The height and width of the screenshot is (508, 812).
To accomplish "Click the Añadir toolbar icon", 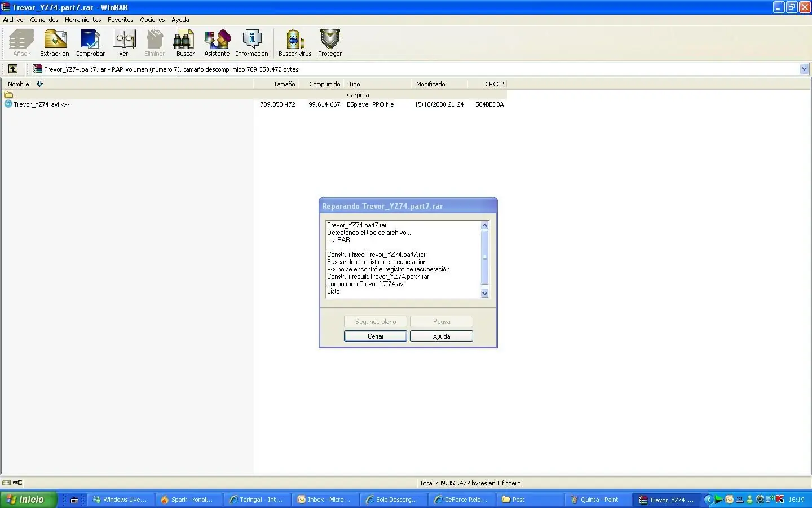I will (x=21, y=43).
